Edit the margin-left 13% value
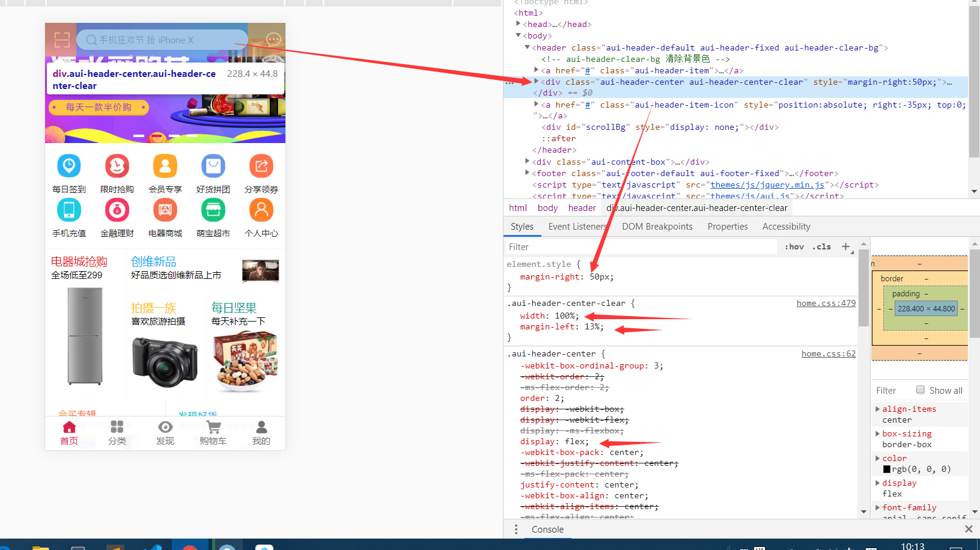 pos(593,326)
